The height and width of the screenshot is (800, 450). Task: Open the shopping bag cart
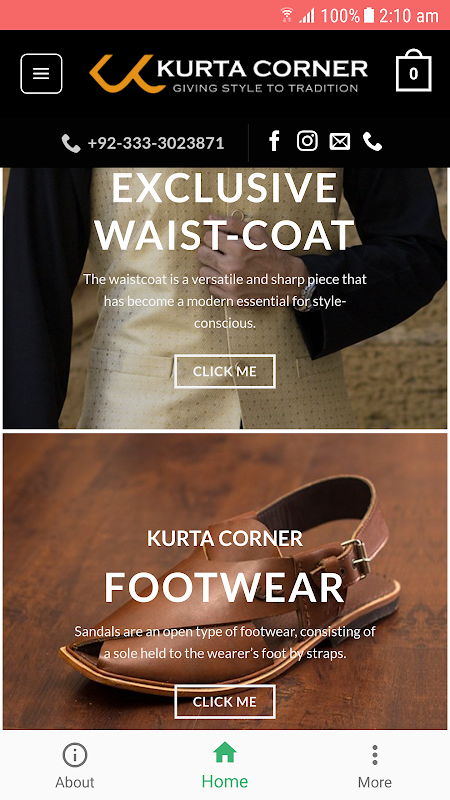pyautogui.click(x=414, y=71)
